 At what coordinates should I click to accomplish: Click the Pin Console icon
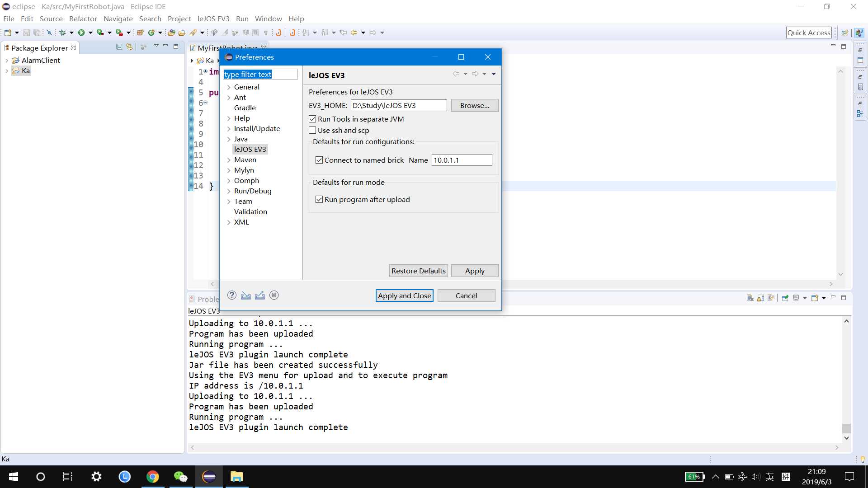pos(785,298)
